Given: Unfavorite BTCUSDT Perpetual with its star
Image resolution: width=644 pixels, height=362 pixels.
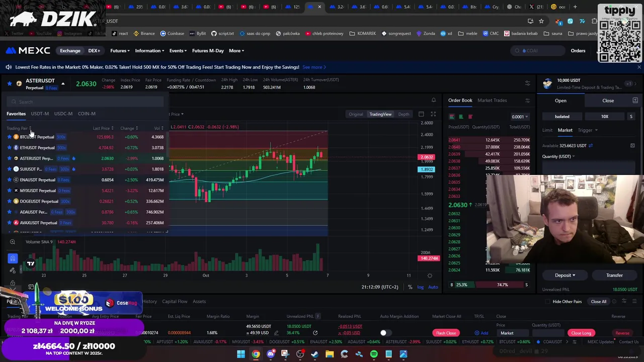Looking at the screenshot, I should pos(9,137).
